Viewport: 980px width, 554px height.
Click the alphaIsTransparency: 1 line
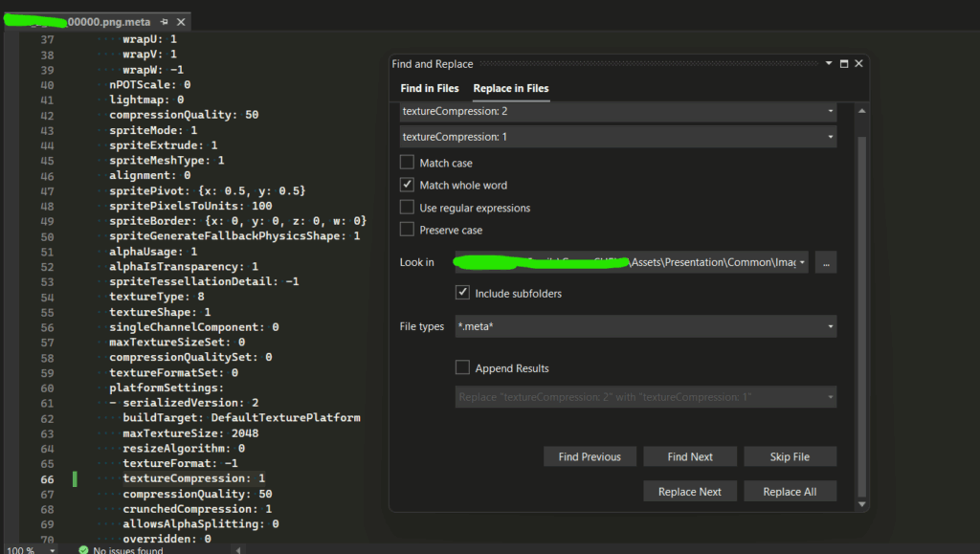click(184, 267)
